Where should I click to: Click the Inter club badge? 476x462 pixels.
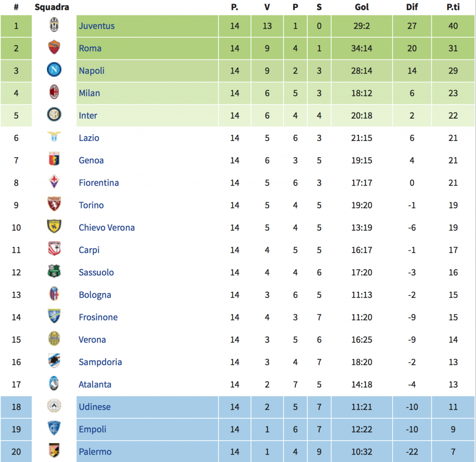[x=54, y=115]
